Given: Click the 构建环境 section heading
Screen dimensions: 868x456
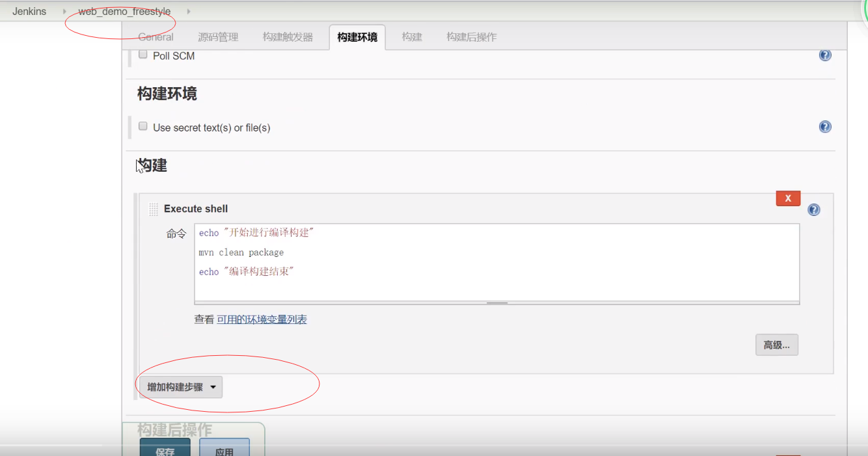Looking at the screenshot, I should [x=167, y=94].
